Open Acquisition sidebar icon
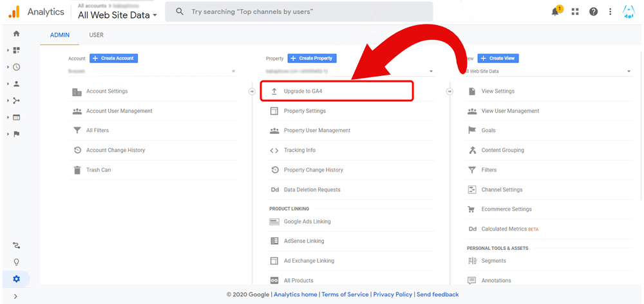This screenshot has height=304, width=644. [x=17, y=100]
